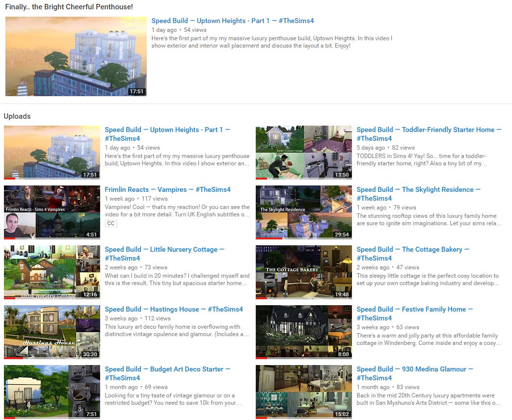512x420 pixels.
Task: Open Uploads section heading
Action: [x=17, y=116]
